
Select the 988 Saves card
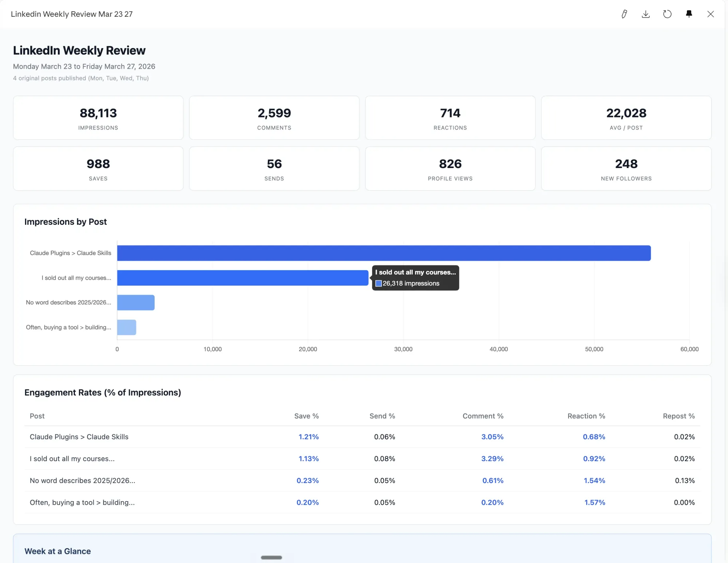pyautogui.click(x=98, y=169)
